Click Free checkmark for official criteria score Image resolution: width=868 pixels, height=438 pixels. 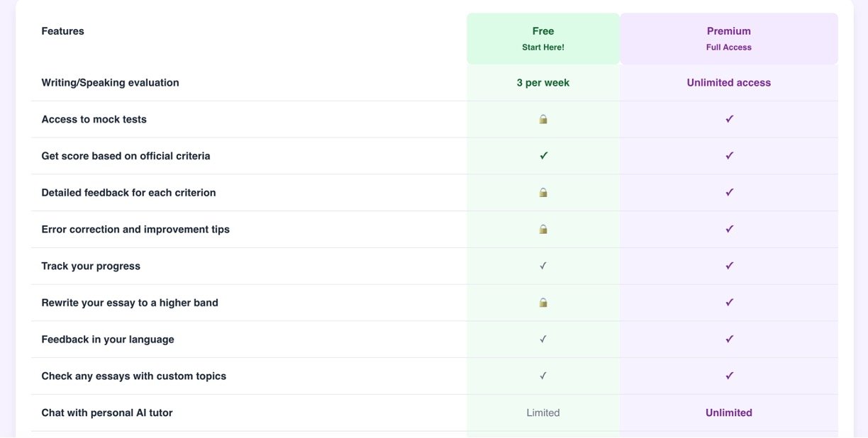[x=543, y=156]
